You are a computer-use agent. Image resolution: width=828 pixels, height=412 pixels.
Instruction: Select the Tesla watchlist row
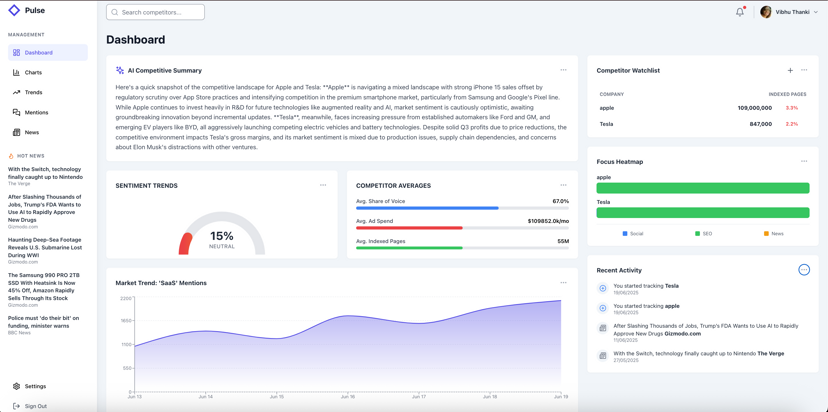[x=703, y=124]
